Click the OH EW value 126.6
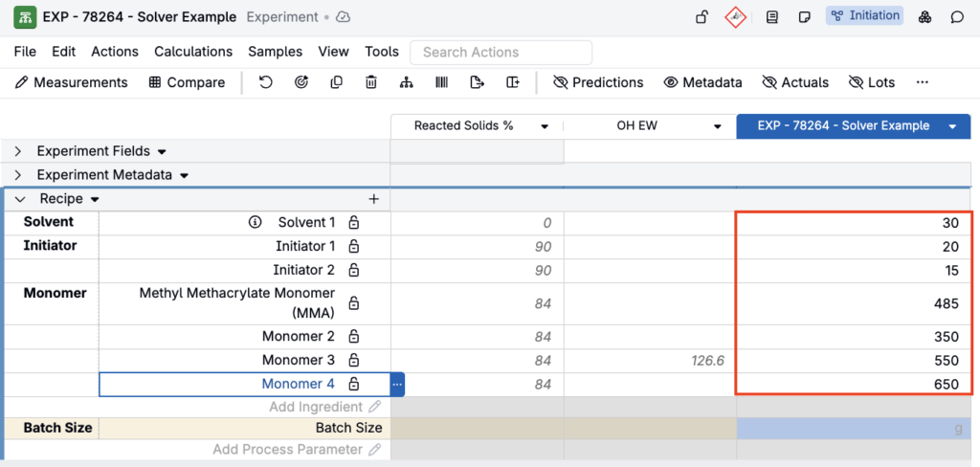Viewport: 980px width, 467px height. point(707,361)
